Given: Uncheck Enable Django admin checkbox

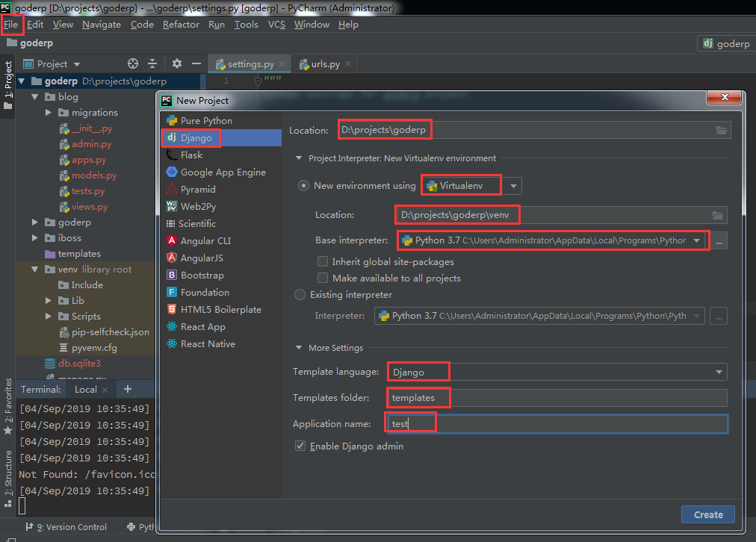Looking at the screenshot, I should point(300,446).
